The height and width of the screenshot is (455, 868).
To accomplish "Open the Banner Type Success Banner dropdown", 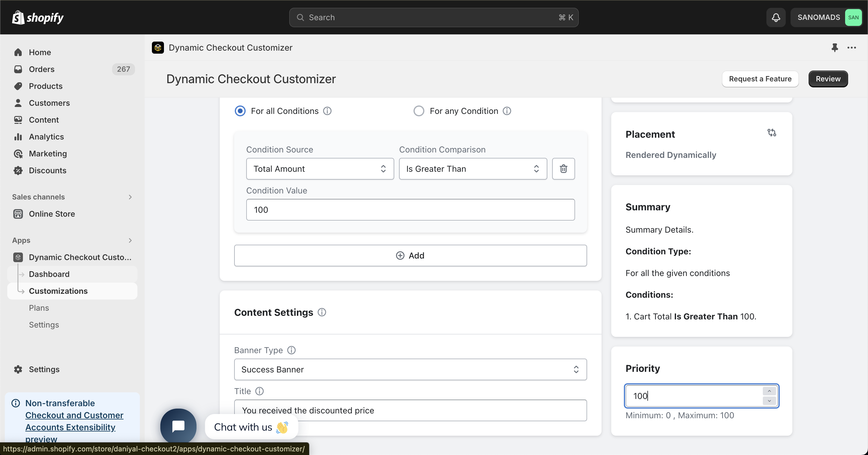I will pyautogui.click(x=410, y=369).
